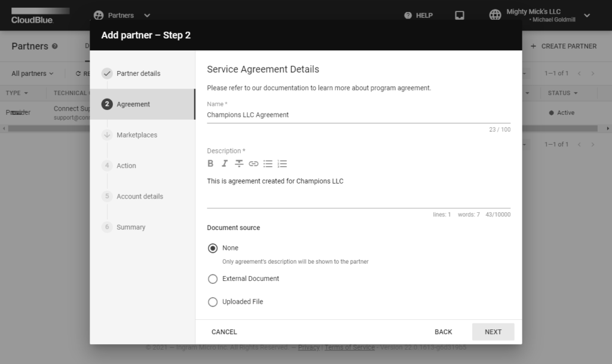Open the All partners filter dropdown
The image size is (612, 364).
coord(32,74)
